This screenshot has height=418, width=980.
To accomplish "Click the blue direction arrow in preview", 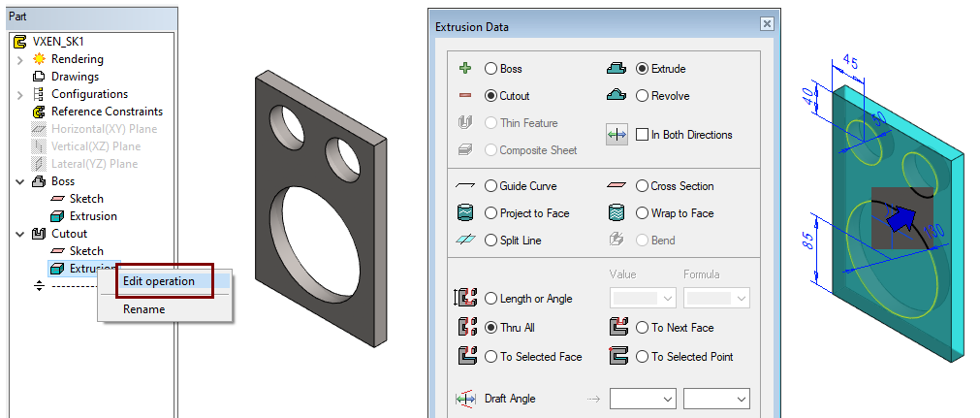I will tap(902, 221).
